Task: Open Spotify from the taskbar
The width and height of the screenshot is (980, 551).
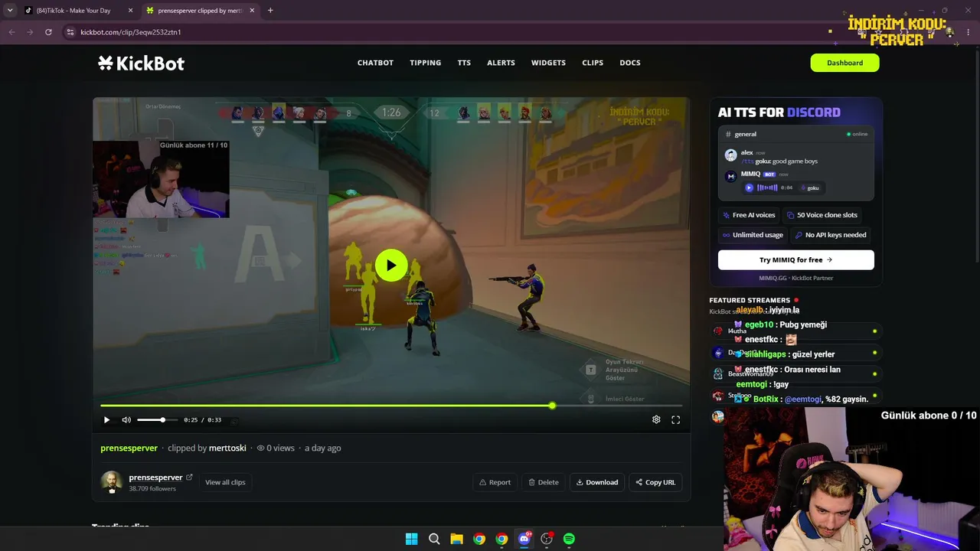Action: pos(569,539)
